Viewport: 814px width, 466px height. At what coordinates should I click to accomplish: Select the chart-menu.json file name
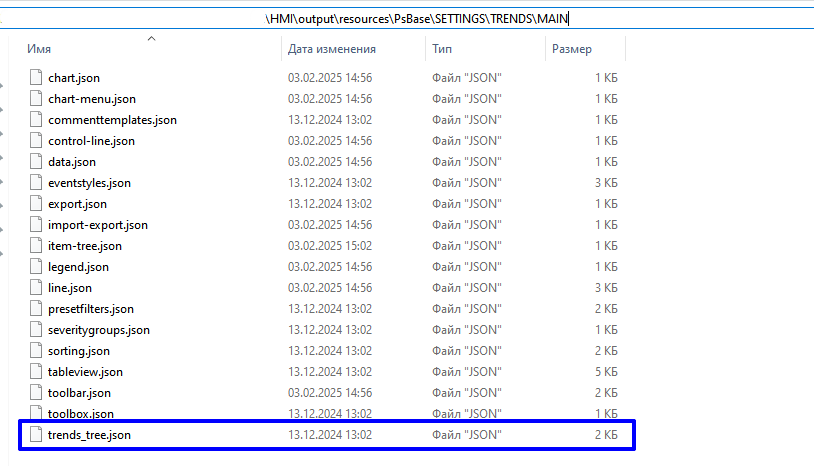(92, 99)
